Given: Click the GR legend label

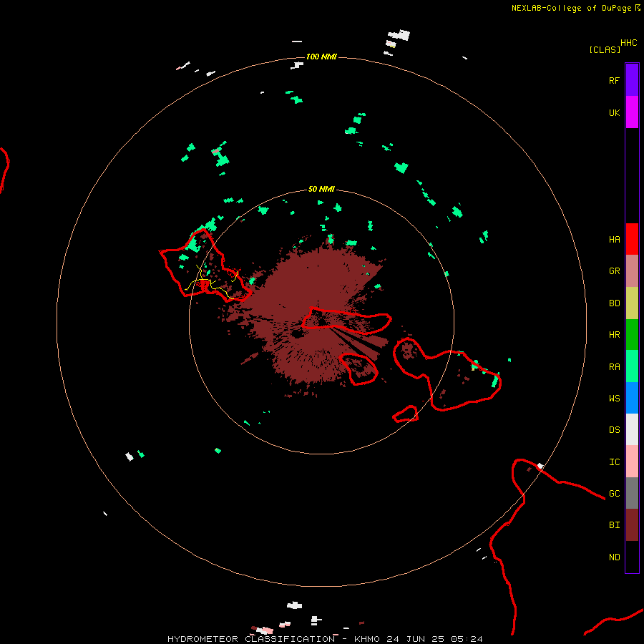Looking at the screenshot, I should coord(614,271).
